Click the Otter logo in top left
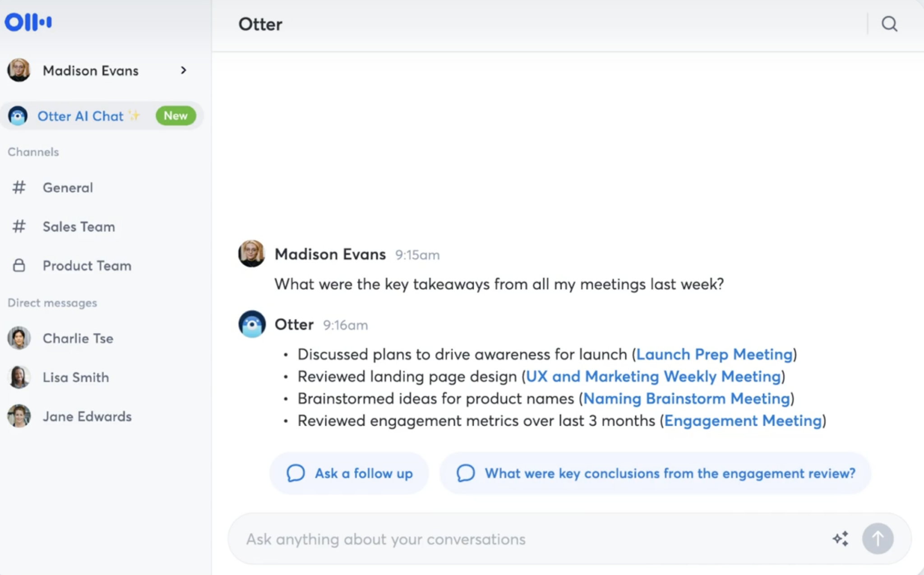Viewport: 924px width, 575px height. (x=28, y=22)
